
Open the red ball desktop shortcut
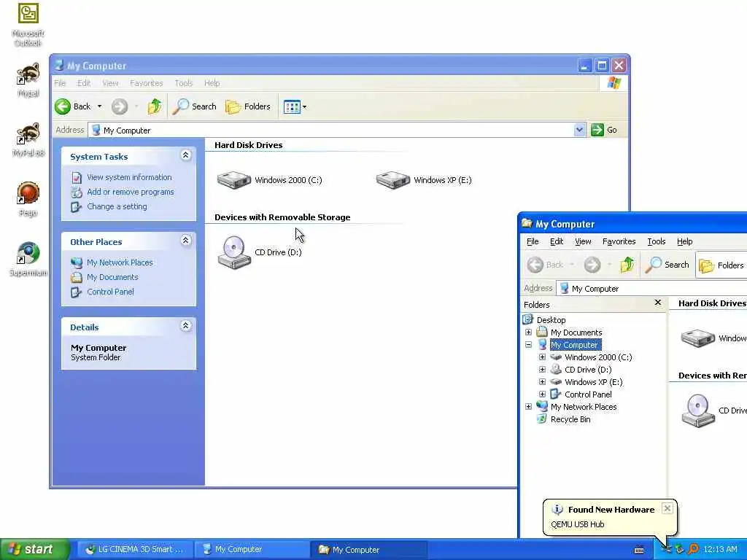(28, 199)
